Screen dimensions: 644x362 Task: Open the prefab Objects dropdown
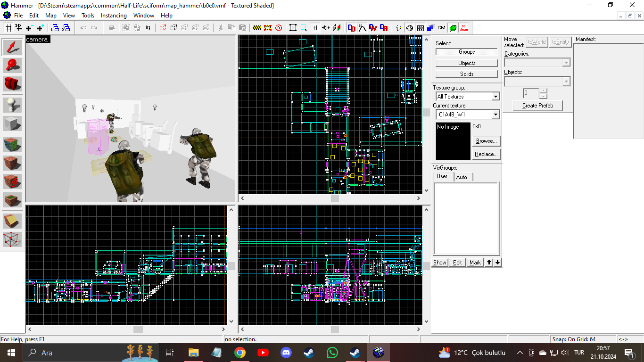pyautogui.click(x=566, y=82)
